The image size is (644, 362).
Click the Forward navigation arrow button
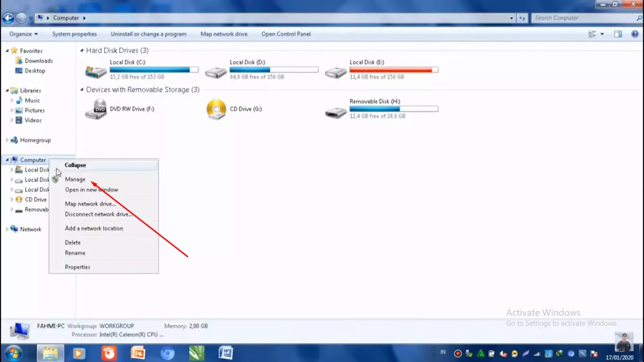[21, 18]
